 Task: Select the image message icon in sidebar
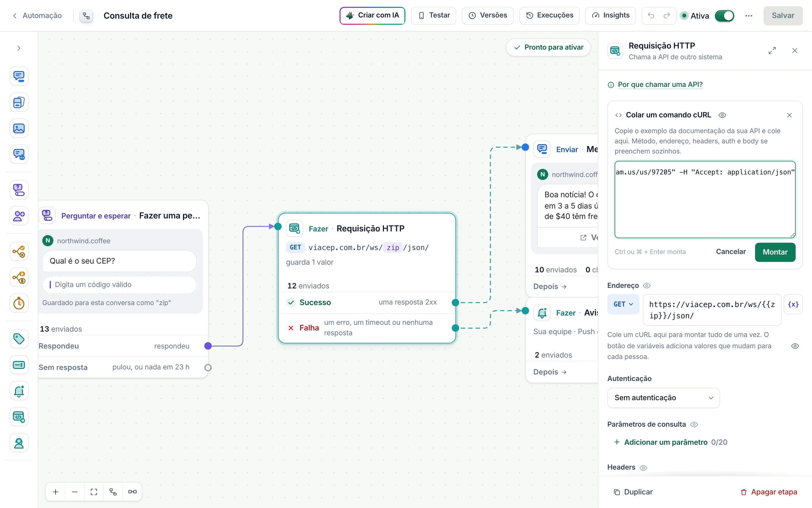(19, 128)
